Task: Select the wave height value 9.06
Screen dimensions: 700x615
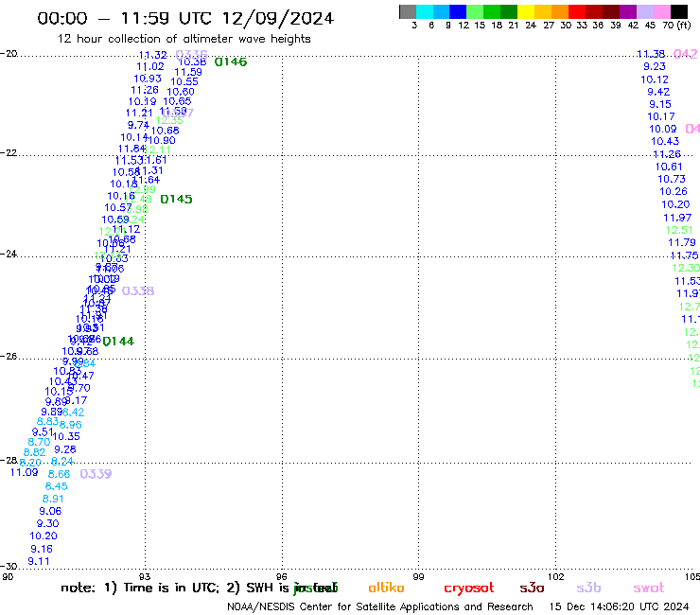Action: [x=50, y=511]
